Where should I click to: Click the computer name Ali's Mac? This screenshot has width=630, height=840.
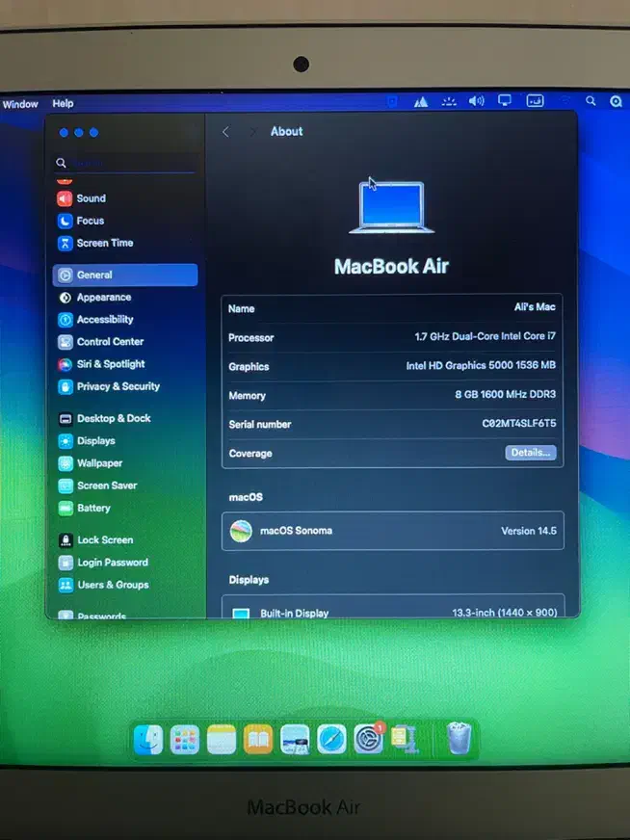tap(535, 307)
